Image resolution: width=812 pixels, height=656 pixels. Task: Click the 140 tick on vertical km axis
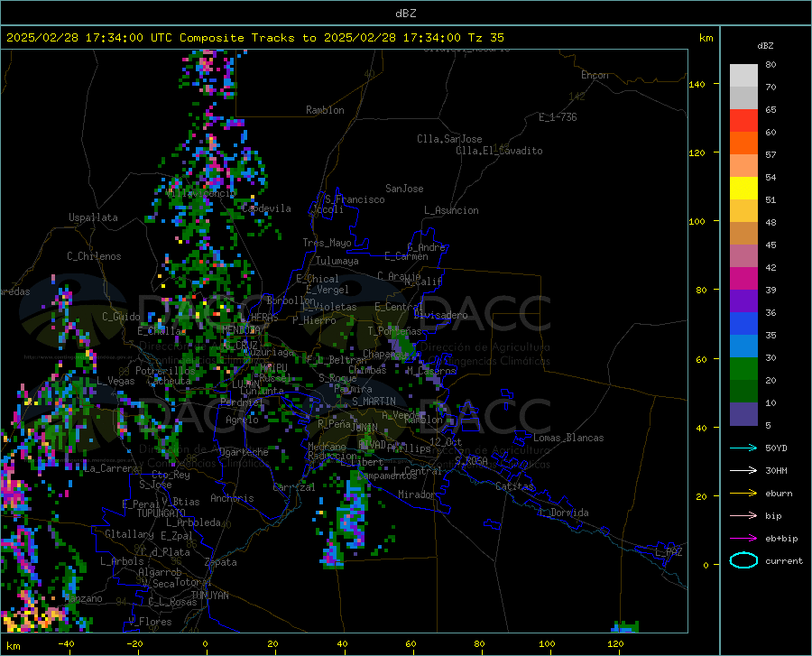pyautogui.click(x=697, y=84)
